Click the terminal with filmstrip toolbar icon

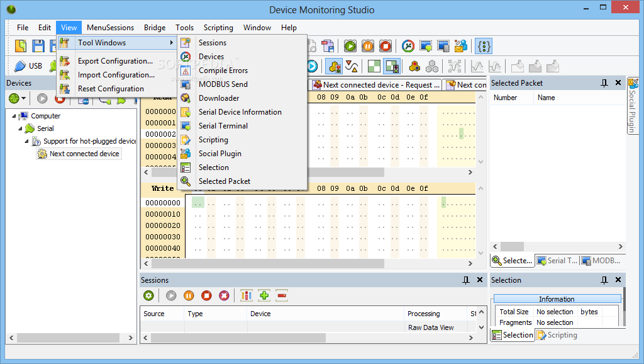443,46
